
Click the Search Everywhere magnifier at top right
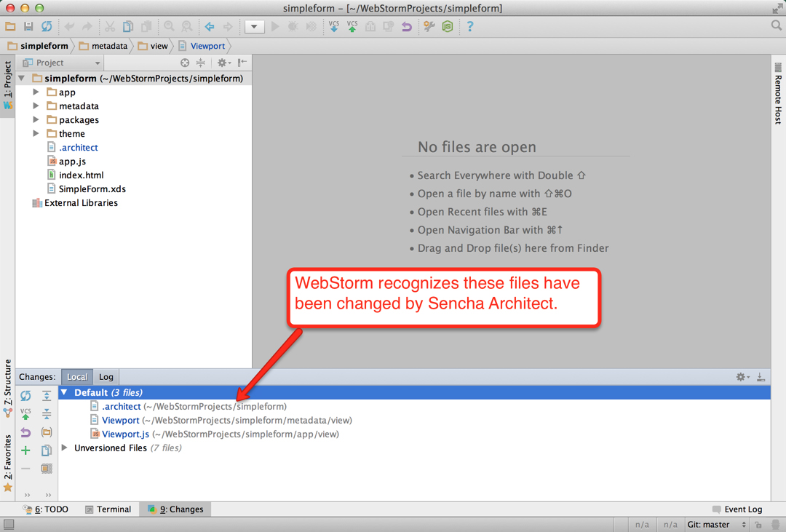(x=776, y=25)
